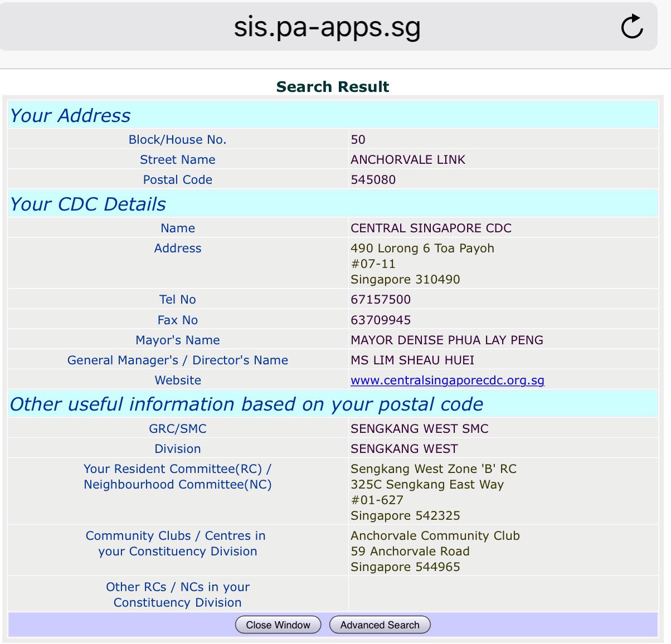Click the ANCHORVALE LINK street name value
Viewport: 671px width, 644px height.
point(407,160)
